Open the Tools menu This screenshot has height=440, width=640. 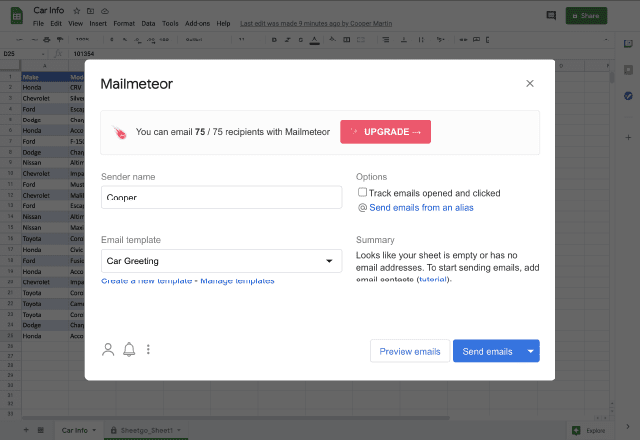click(170, 24)
